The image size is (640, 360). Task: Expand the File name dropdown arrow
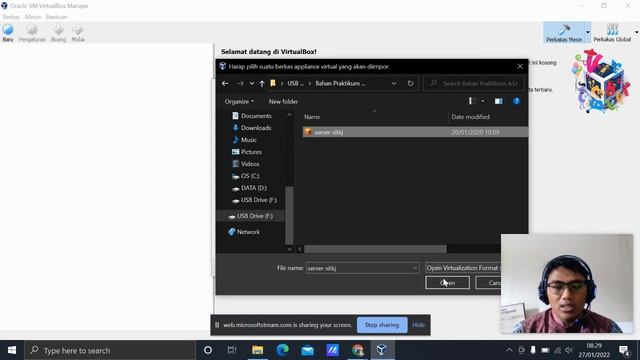point(415,268)
